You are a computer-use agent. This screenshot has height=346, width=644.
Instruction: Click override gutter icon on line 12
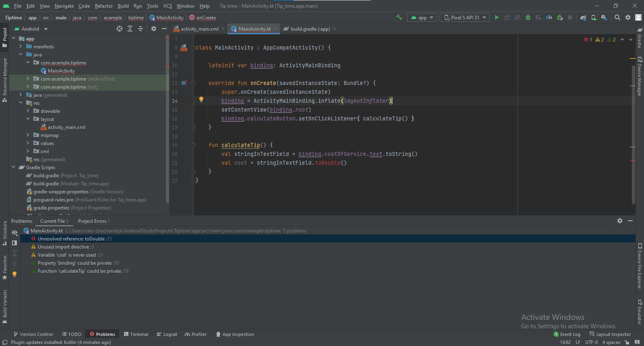[184, 83]
